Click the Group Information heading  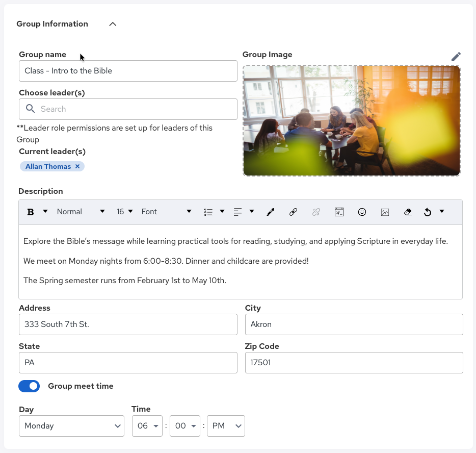[x=52, y=24]
